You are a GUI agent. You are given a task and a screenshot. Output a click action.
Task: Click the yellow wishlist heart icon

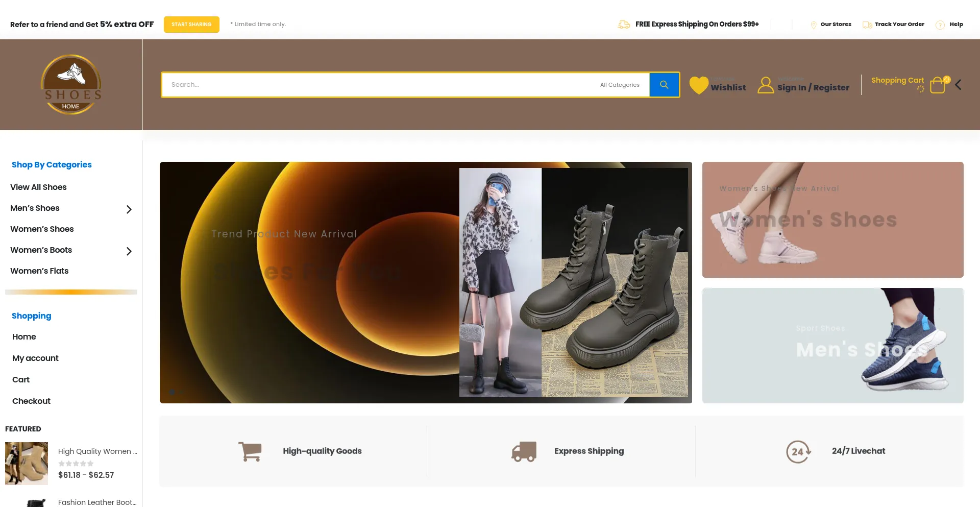[699, 85]
